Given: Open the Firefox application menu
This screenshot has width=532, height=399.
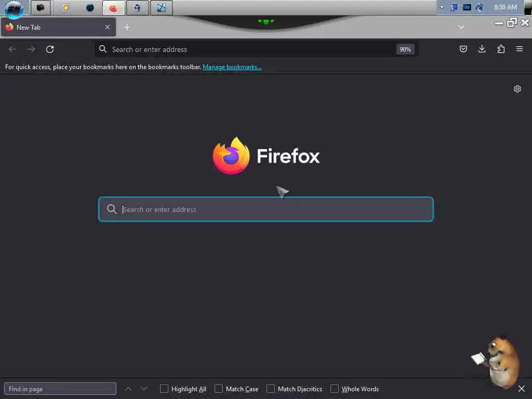Looking at the screenshot, I should (x=520, y=49).
